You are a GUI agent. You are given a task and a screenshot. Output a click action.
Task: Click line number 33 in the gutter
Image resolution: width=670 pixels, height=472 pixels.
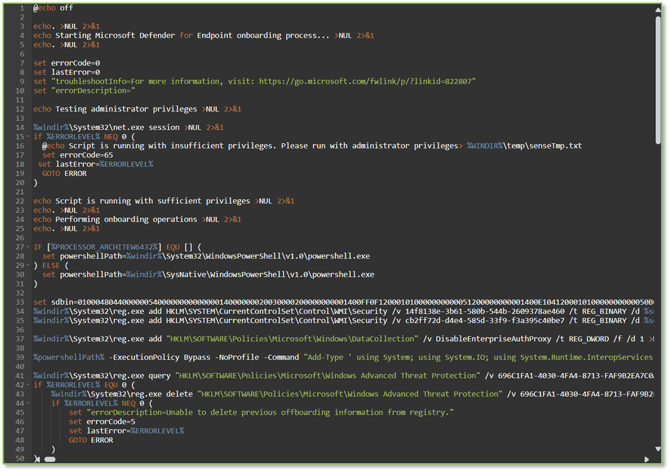click(x=18, y=301)
